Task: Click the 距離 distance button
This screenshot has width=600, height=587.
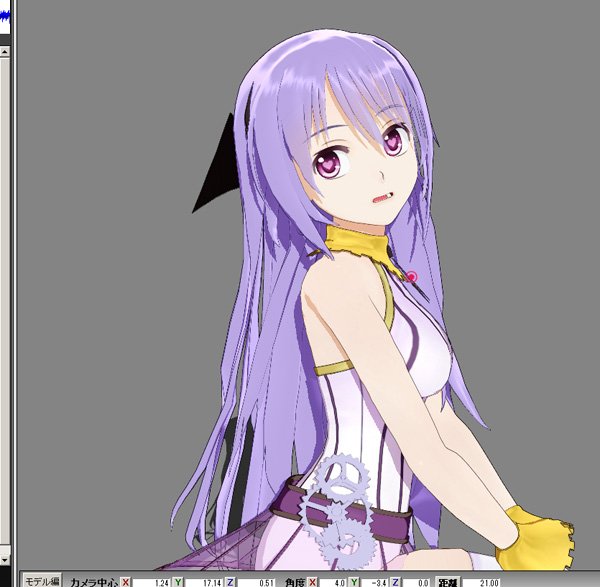Action: coord(448,582)
